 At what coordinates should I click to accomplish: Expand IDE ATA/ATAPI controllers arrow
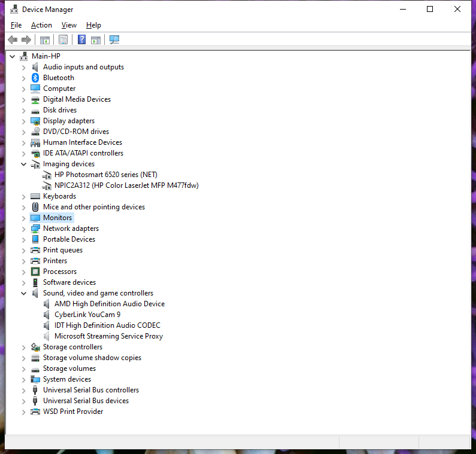click(x=24, y=154)
